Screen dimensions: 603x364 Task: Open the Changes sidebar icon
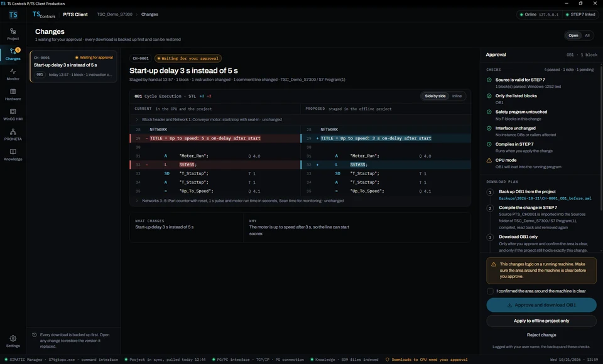coord(13,54)
